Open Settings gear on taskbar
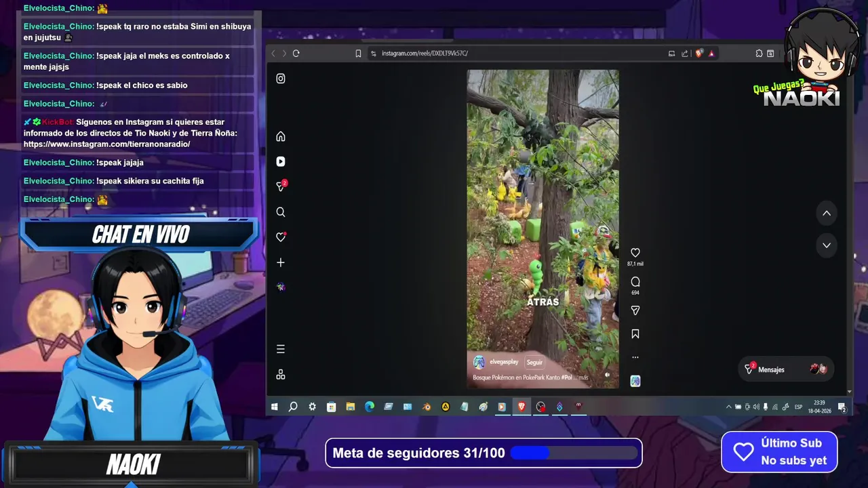The width and height of the screenshot is (868, 488). coord(312,407)
